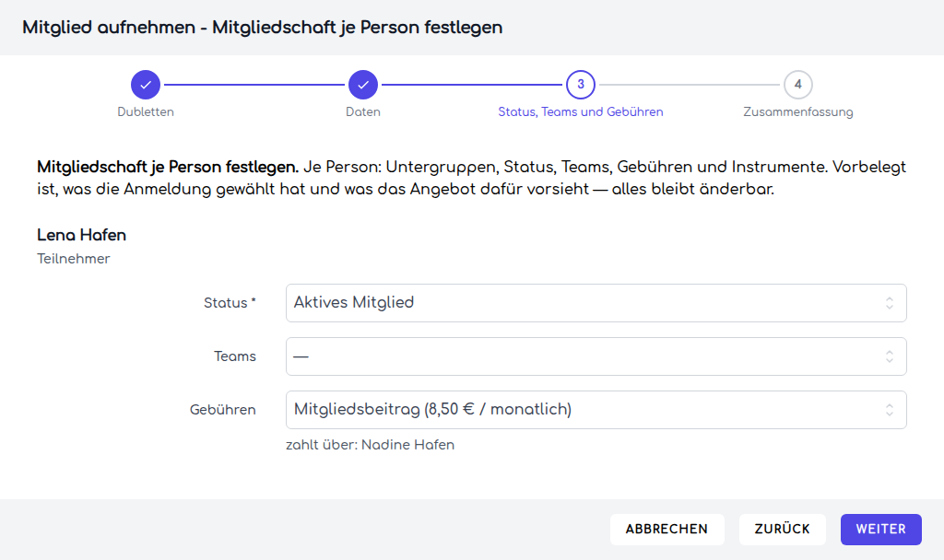Image resolution: width=944 pixels, height=560 pixels.
Task: Click the up-down arrows of the Gebühren field
Action: point(890,410)
